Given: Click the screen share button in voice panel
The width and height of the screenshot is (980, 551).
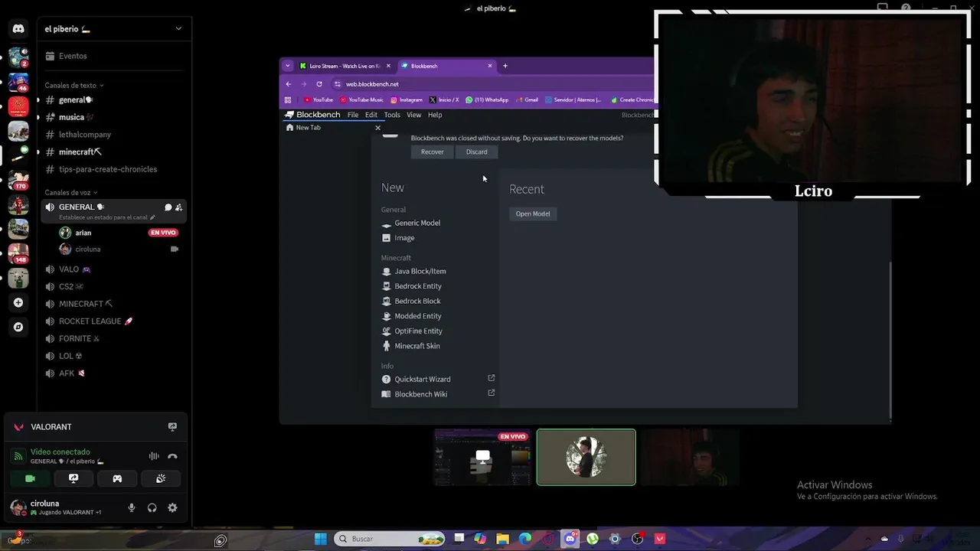Looking at the screenshot, I should (73, 478).
